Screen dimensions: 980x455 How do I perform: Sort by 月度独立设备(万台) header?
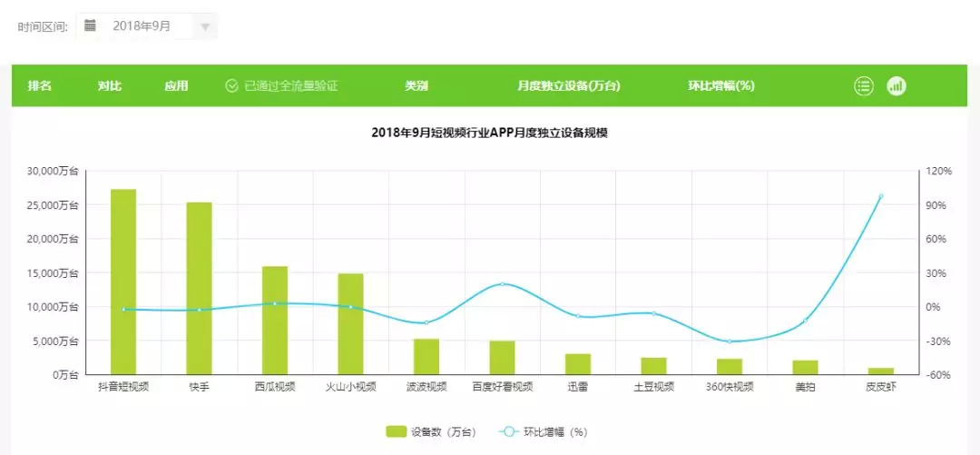[x=569, y=86]
